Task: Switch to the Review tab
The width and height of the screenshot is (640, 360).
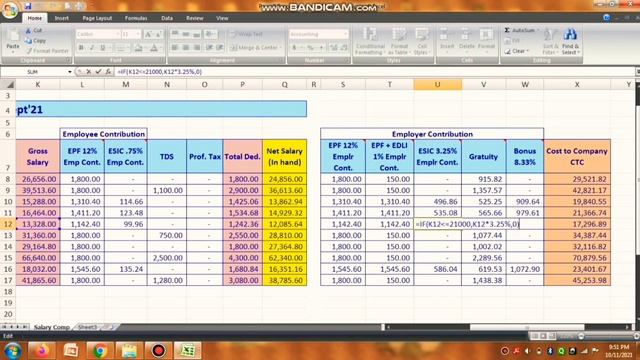Action: pos(195,18)
